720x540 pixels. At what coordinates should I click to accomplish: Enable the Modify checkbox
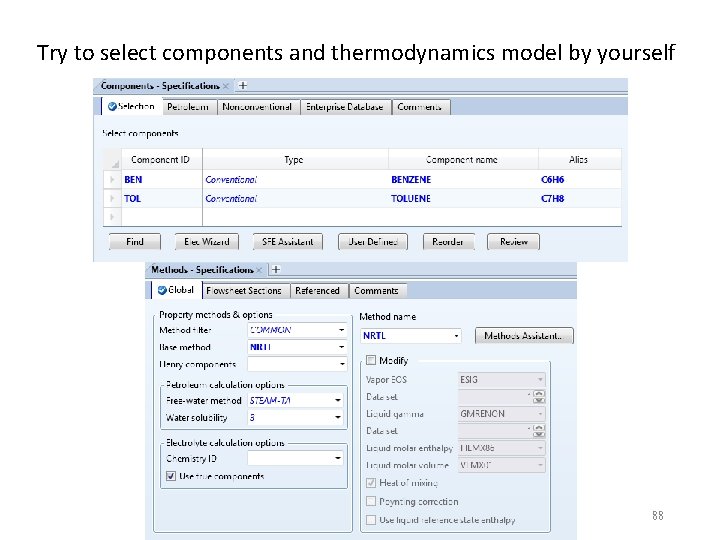[x=371, y=360]
